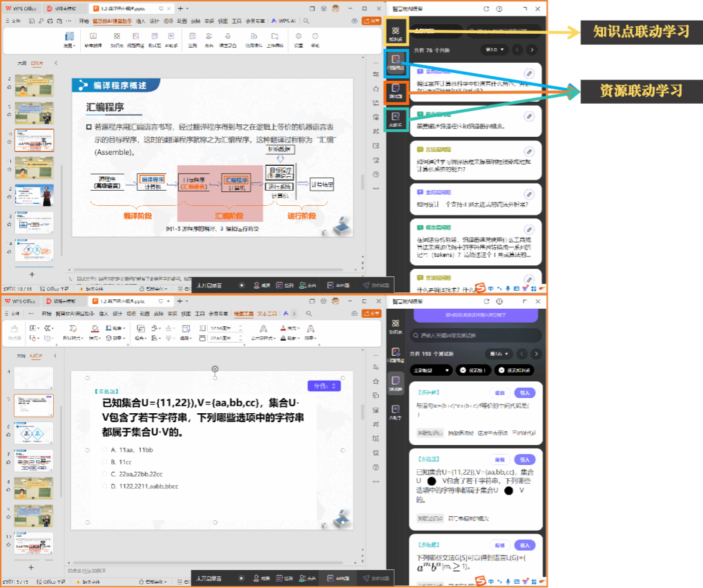Expand the 第1页 page dropdown in upper panel
703x588 pixels.
tap(497, 50)
